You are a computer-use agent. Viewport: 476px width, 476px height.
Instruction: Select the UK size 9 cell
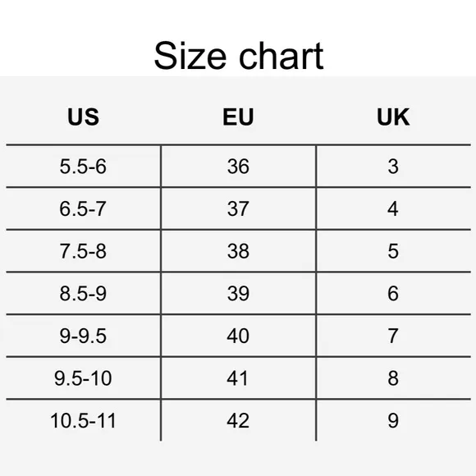393,421
